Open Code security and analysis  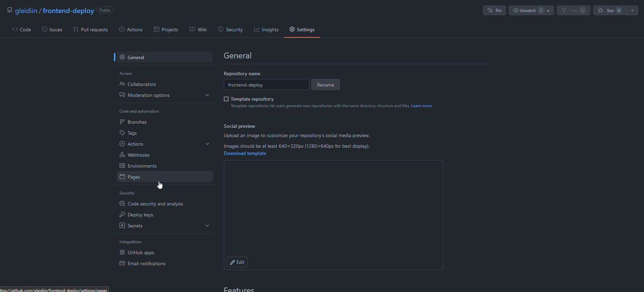click(165, 203)
